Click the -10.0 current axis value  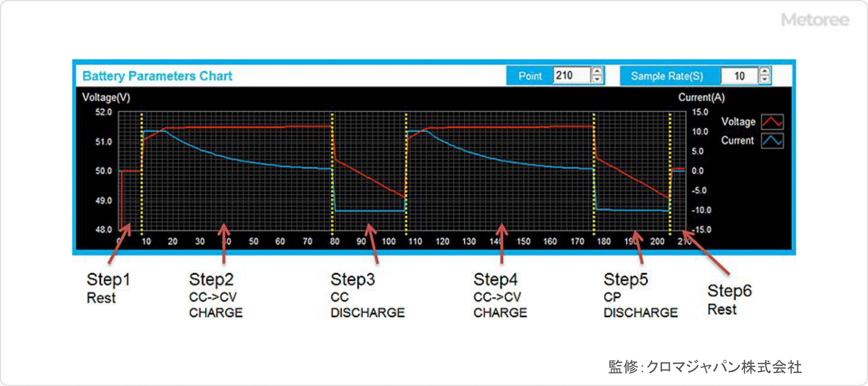pyautogui.click(x=701, y=210)
